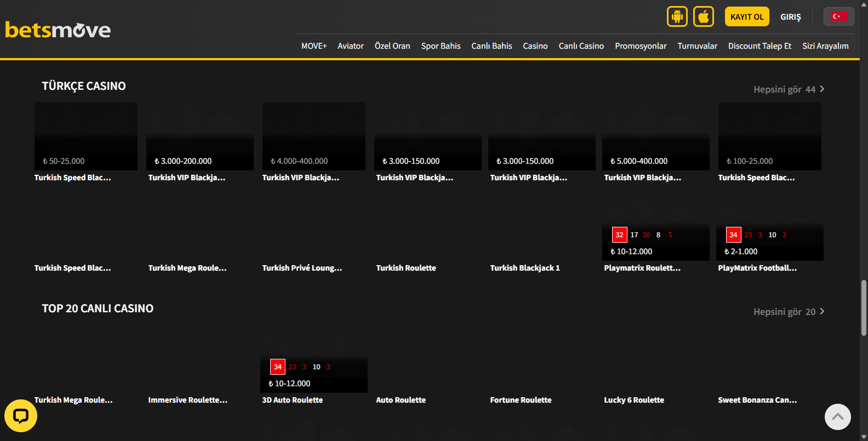This screenshot has height=441, width=868.
Task: Select Spor Bahis in the navigation
Action: pos(441,46)
